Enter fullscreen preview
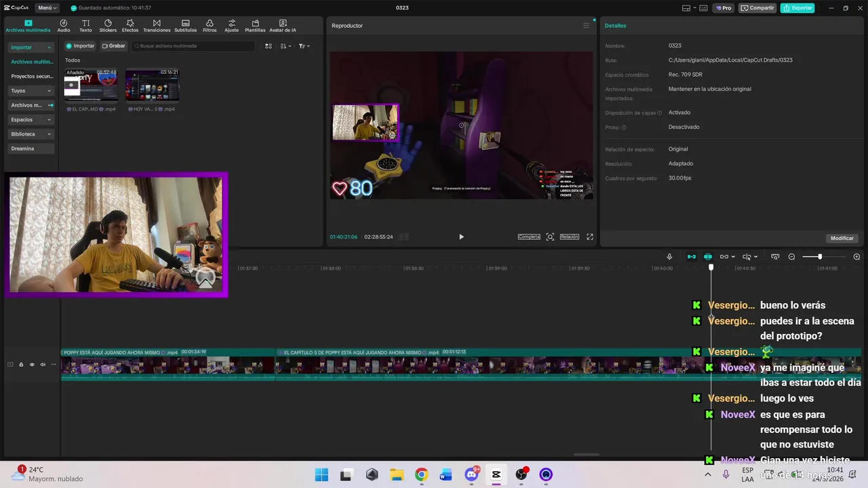The image size is (868, 488). coord(589,237)
